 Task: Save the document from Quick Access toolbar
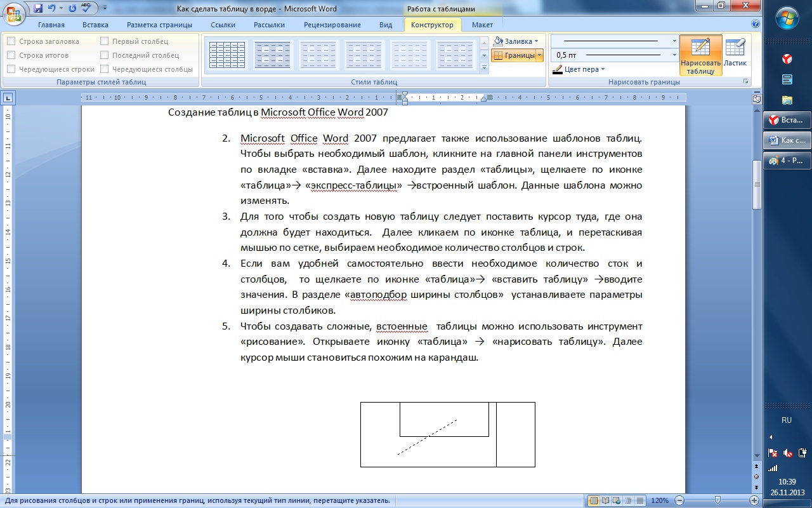[38, 8]
